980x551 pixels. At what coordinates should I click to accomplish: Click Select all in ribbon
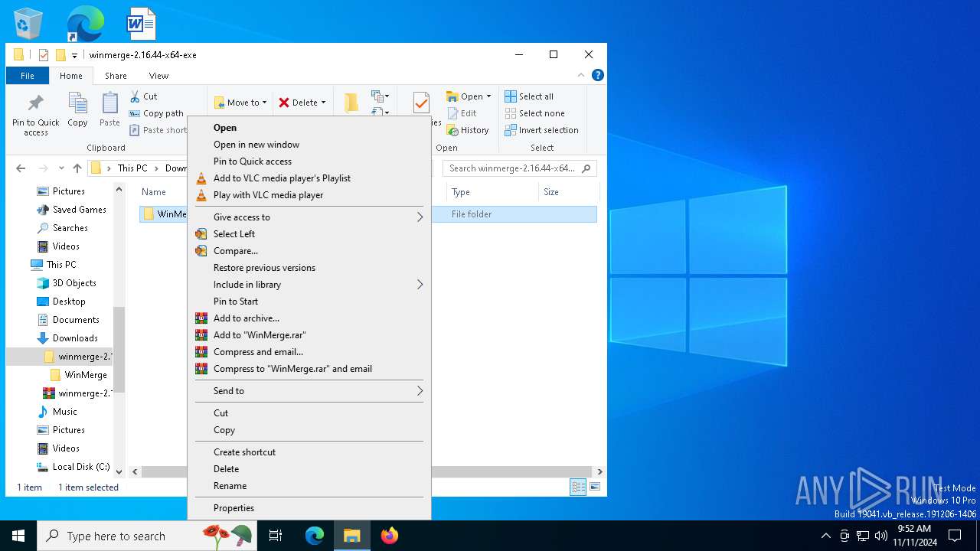(x=529, y=96)
